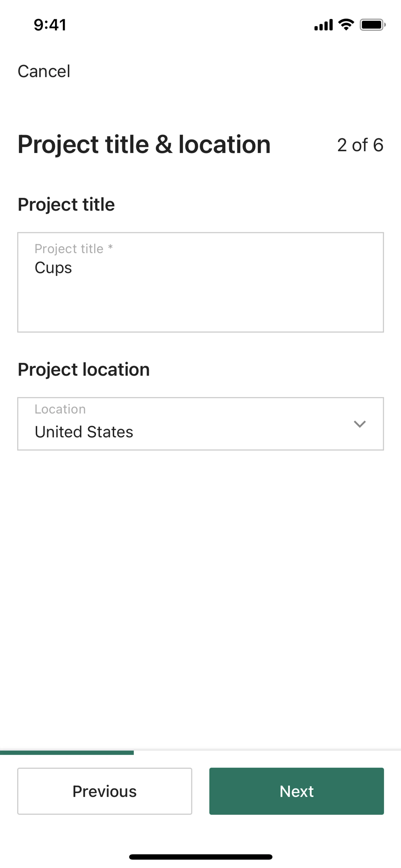Expand the Location chevron arrow
This screenshot has height=868, width=401.
pos(360,424)
